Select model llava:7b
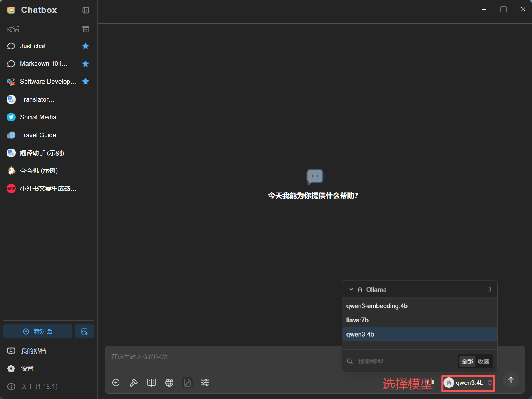This screenshot has height=399, width=532. [420, 320]
